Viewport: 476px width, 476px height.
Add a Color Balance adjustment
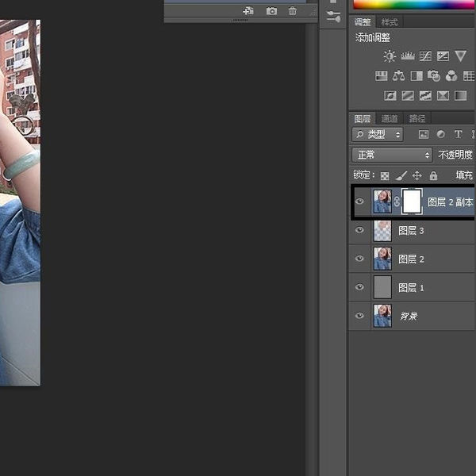pos(398,76)
